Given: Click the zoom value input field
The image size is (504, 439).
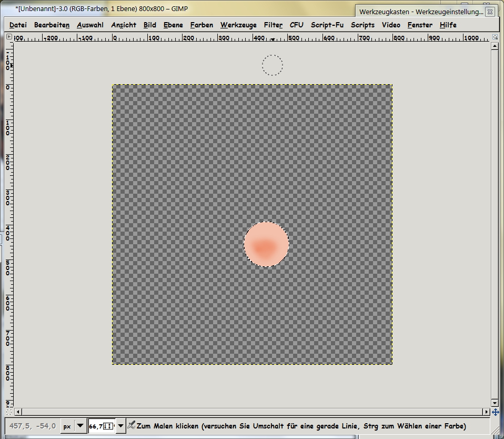Looking at the screenshot, I should pyautogui.click(x=101, y=426).
